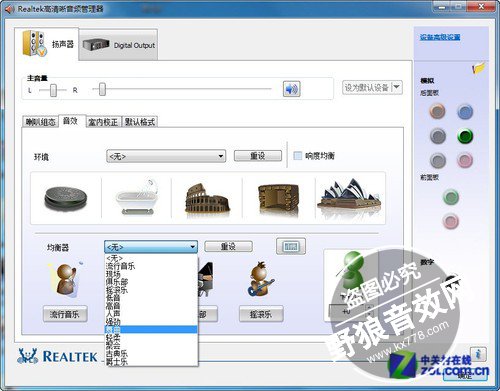Select 现场 in the equalizer list
The height and width of the screenshot is (391, 500).
coord(151,274)
